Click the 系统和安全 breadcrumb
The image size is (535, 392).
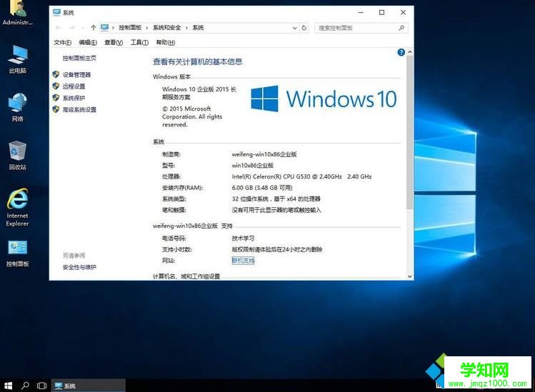(167, 28)
